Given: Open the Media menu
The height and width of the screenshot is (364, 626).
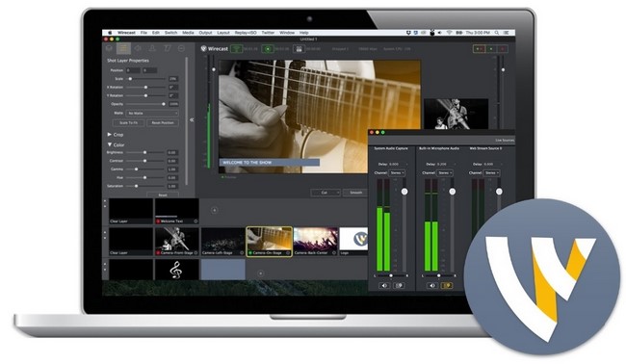Looking at the screenshot, I should click(188, 33).
